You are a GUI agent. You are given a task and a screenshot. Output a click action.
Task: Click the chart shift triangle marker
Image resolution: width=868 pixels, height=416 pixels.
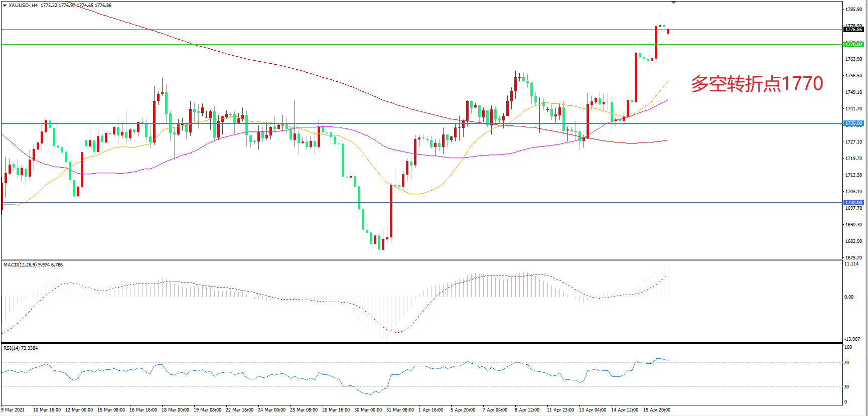(673, 3)
